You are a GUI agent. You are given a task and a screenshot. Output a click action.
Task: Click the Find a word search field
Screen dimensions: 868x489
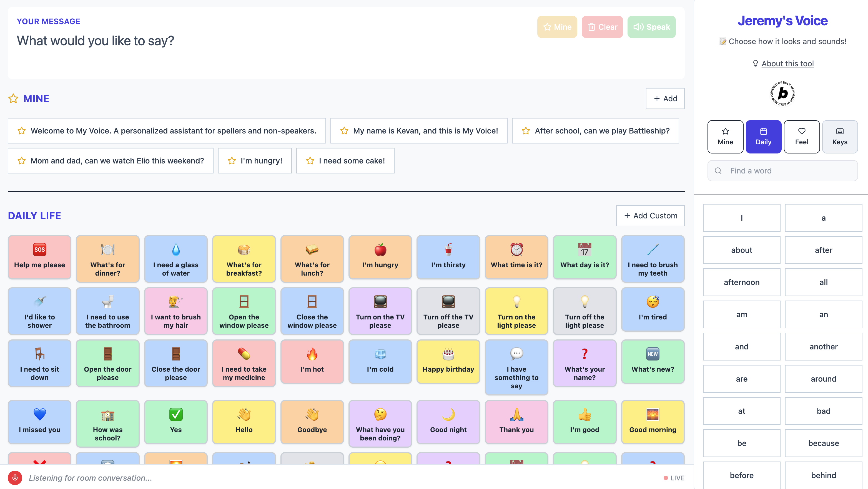pyautogui.click(x=782, y=171)
